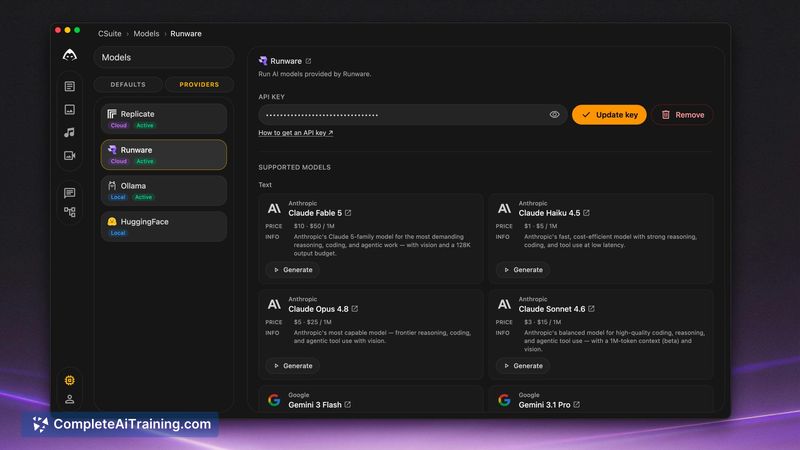Open the image generation sidebar icon
This screenshot has height=450, width=800.
[x=70, y=109]
